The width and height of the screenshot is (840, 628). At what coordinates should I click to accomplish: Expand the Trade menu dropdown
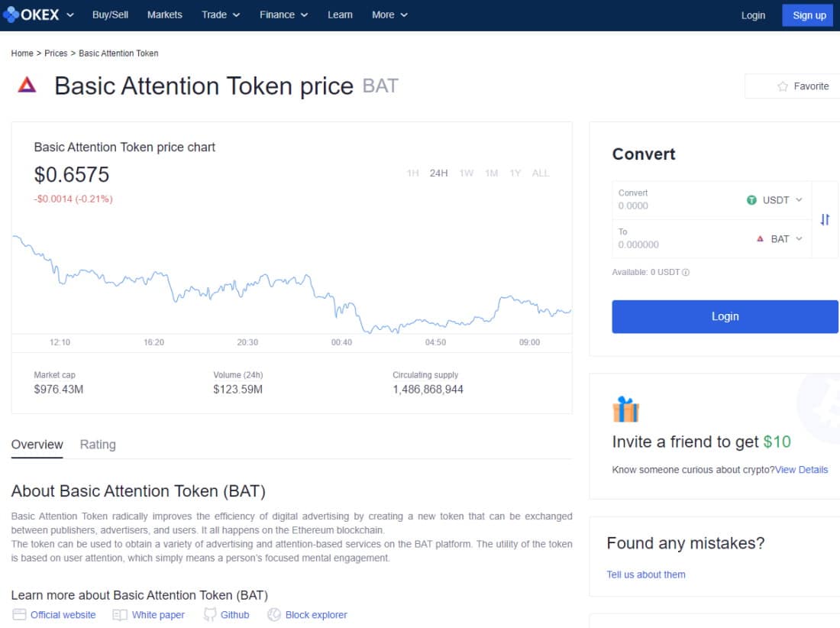coord(220,15)
